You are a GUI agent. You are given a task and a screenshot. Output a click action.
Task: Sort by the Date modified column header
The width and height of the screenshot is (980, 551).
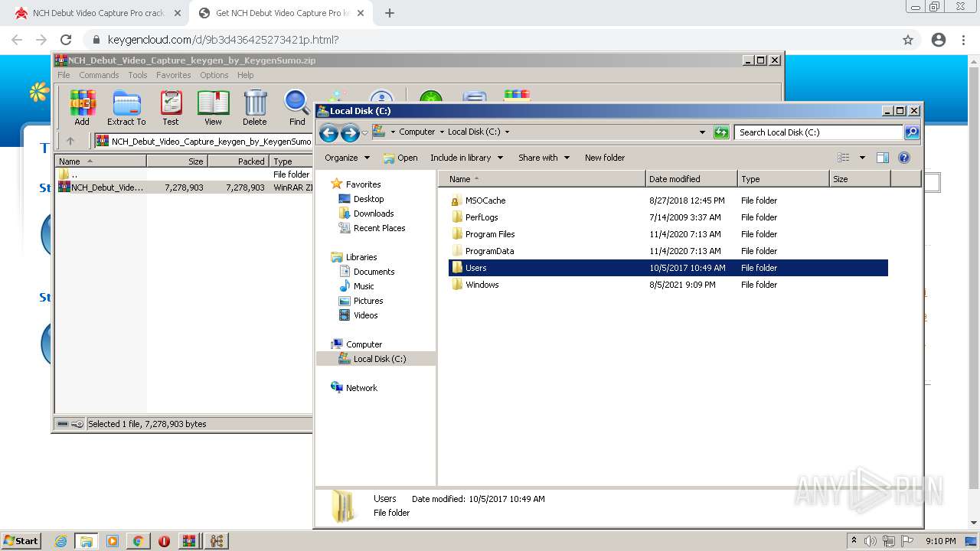pyautogui.click(x=692, y=179)
